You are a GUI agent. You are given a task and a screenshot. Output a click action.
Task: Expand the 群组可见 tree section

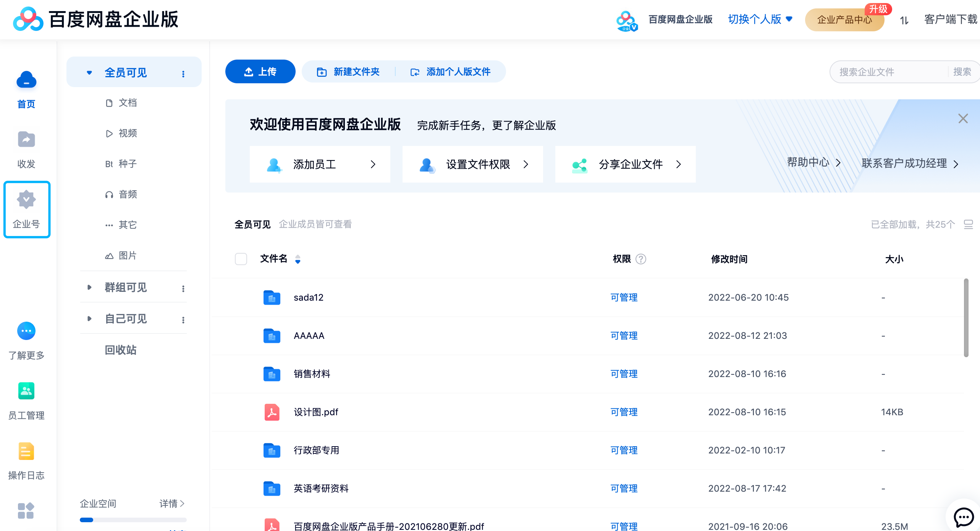89,287
